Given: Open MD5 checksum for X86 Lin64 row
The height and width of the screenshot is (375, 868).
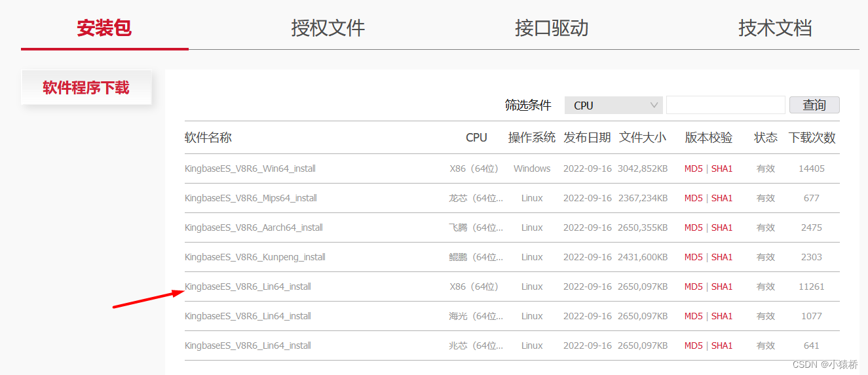Looking at the screenshot, I should pos(693,286).
